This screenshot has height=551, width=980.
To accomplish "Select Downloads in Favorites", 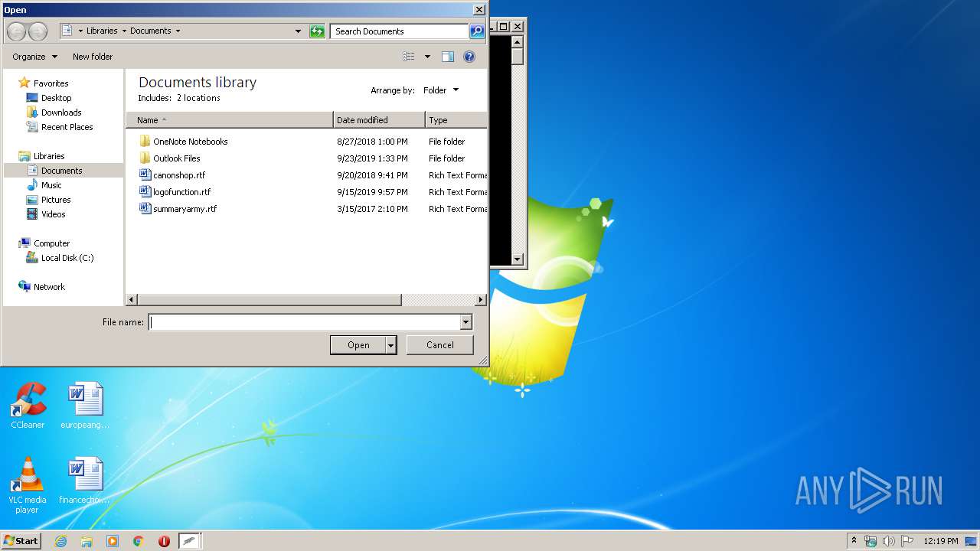I will (61, 112).
